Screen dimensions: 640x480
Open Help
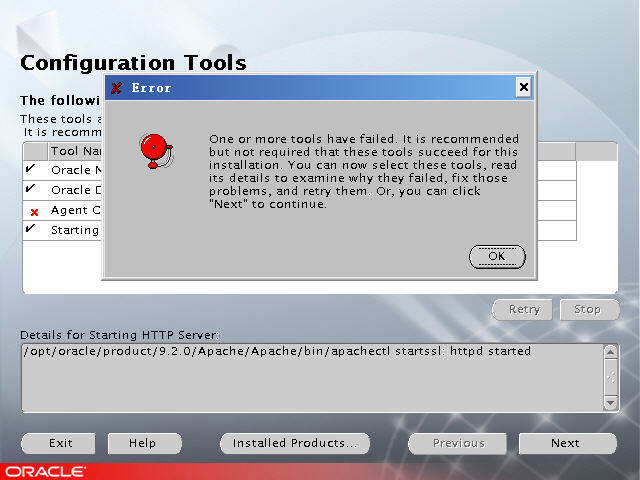[145, 443]
